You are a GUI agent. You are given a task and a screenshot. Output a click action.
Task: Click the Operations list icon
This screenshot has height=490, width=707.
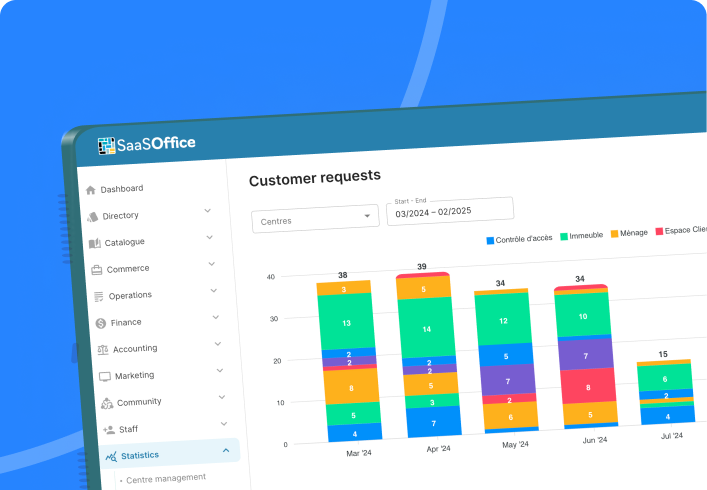point(99,297)
